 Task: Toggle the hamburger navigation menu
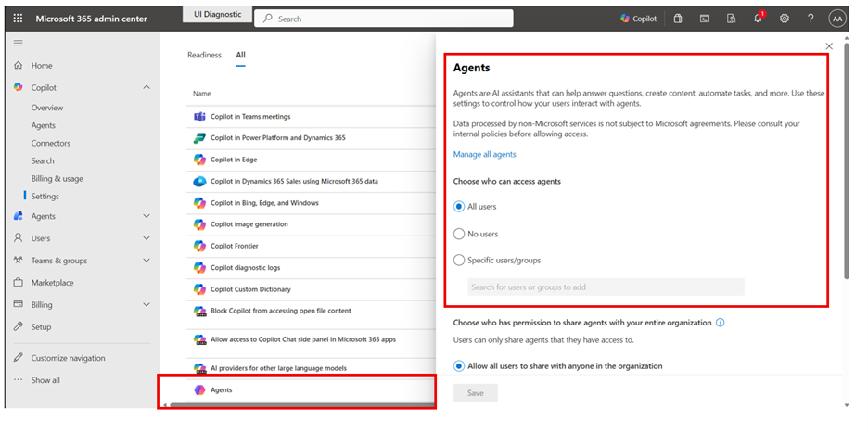(19, 43)
